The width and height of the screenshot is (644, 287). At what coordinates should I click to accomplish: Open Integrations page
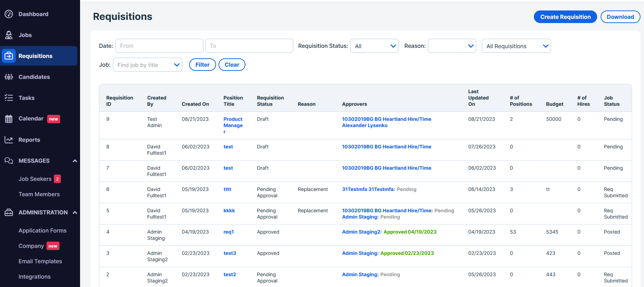coord(35,277)
